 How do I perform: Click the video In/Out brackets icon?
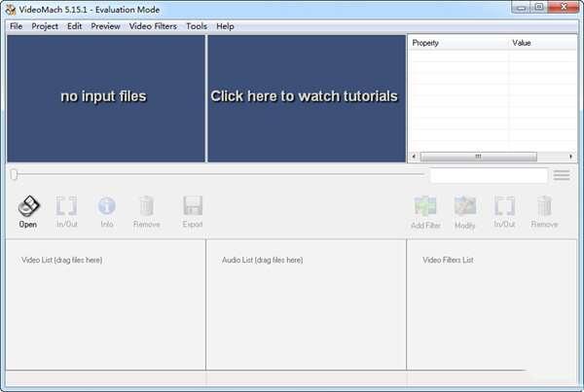(x=66, y=206)
